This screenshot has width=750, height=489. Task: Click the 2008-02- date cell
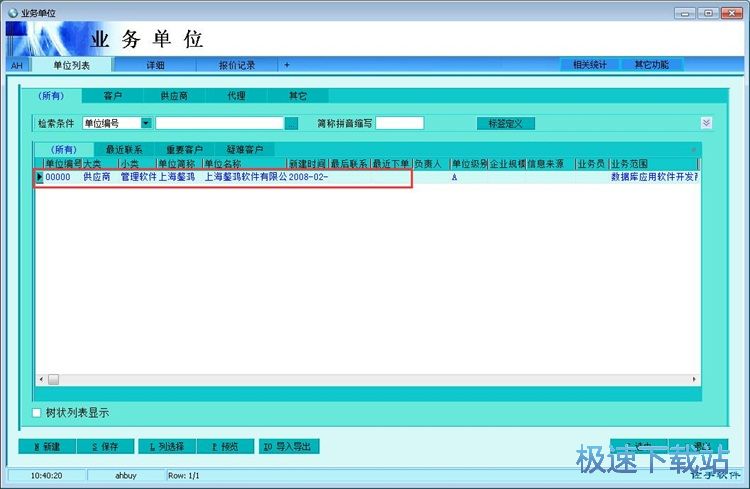coord(308,177)
